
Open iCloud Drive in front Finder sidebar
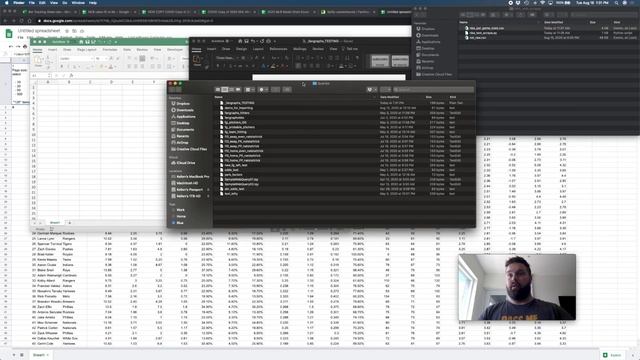point(184,163)
